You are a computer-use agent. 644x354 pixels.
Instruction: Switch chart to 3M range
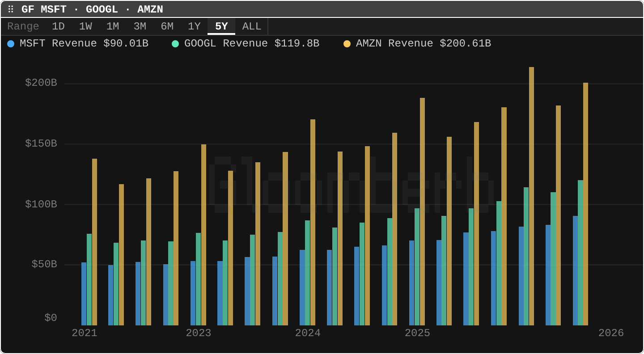[x=140, y=26]
